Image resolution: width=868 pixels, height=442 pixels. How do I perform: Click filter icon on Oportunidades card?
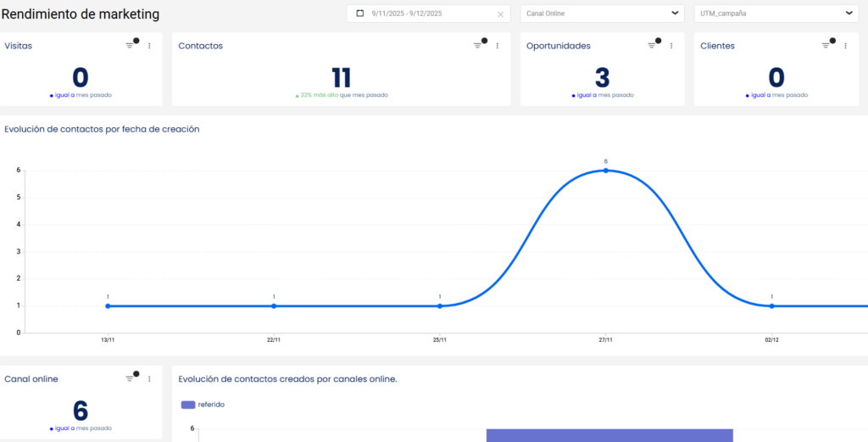pos(652,46)
